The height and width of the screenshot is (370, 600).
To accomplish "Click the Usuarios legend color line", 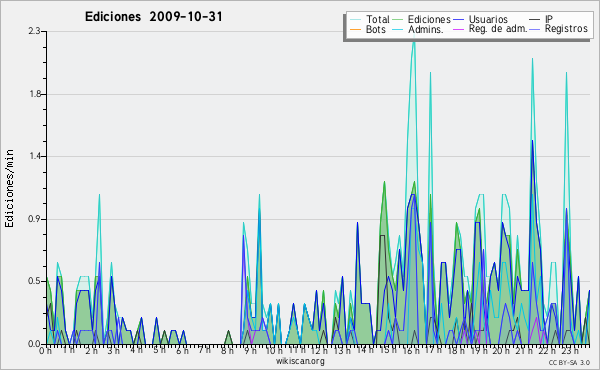I will (458, 19).
